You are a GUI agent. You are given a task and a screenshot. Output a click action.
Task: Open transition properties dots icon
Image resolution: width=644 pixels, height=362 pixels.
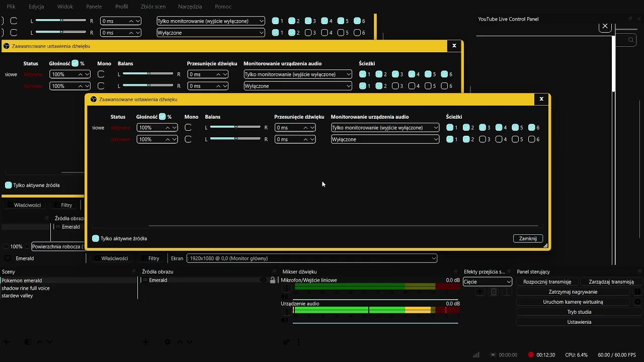507,292
